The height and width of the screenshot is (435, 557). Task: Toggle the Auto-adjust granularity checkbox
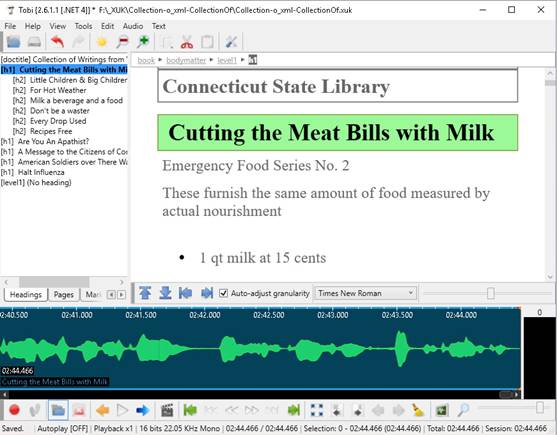click(223, 293)
